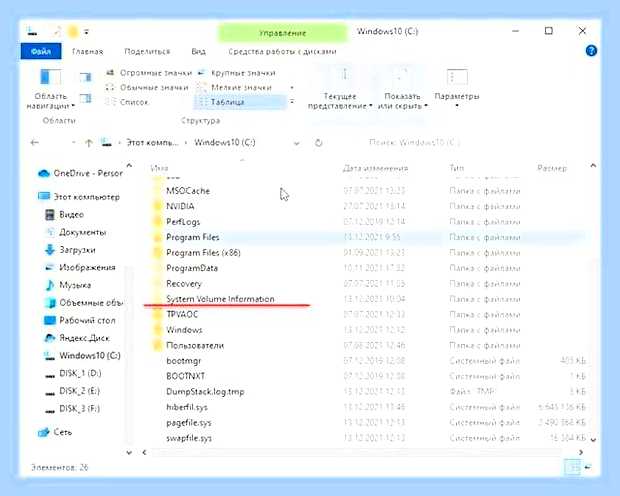
Task: Select the NVIDIA folder icon
Action: pos(158,206)
